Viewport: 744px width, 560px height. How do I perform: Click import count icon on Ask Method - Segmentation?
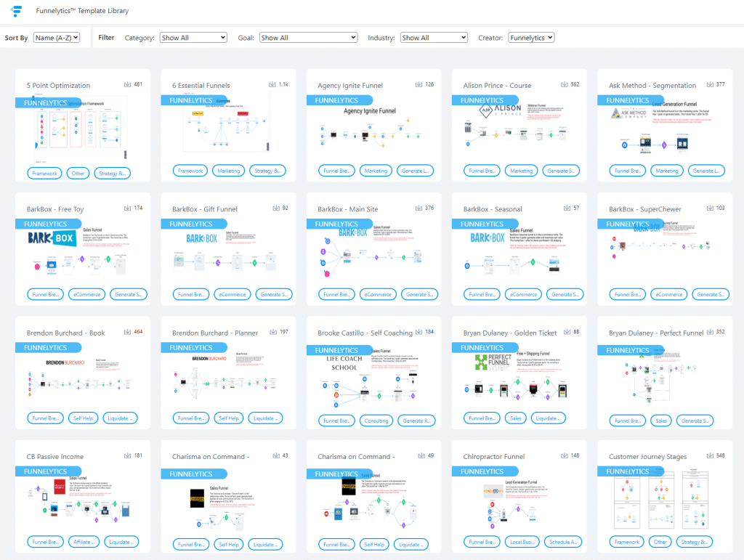coord(710,84)
